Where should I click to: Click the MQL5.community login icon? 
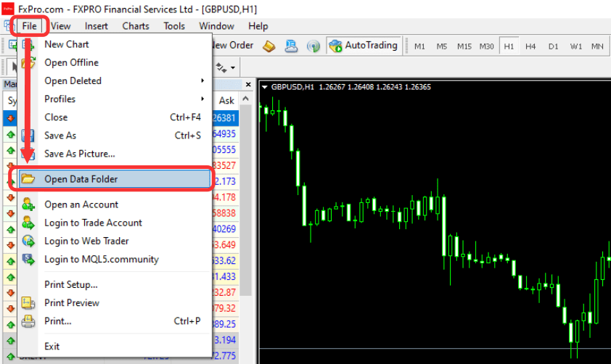coord(28,260)
